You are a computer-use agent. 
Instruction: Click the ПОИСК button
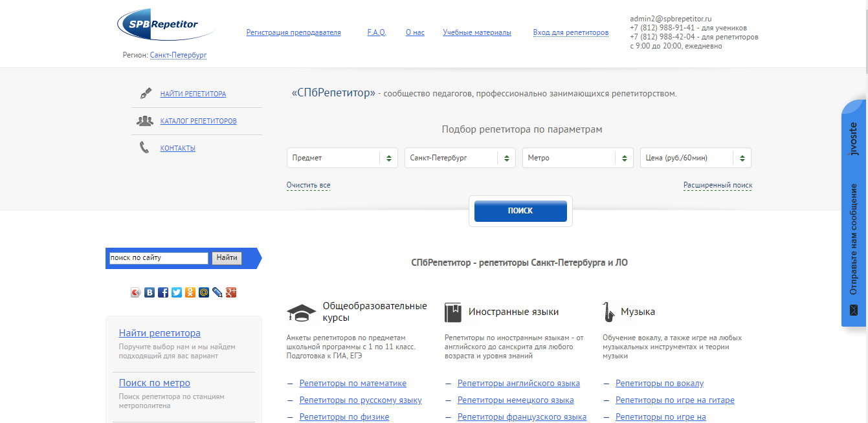coord(520,210)
